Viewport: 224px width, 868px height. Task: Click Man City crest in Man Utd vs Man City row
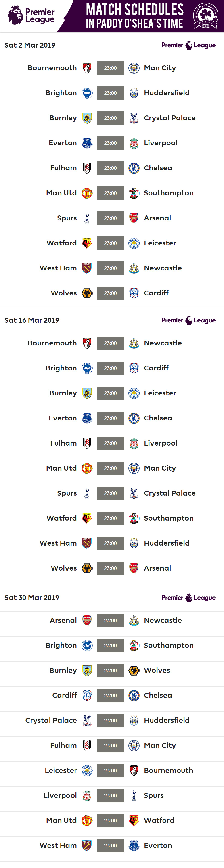pos(134,468)
